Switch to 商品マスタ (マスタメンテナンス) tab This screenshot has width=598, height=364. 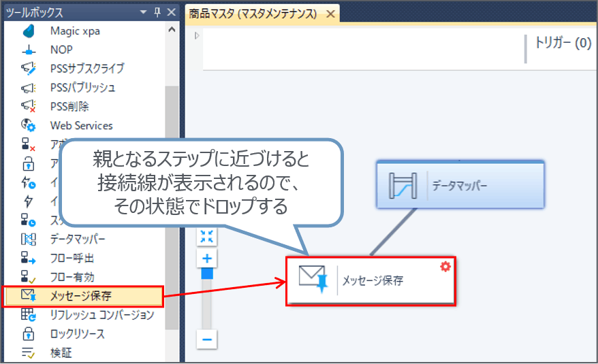[x=253, y=14]
